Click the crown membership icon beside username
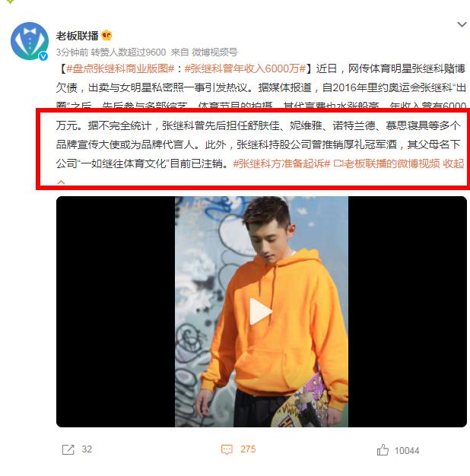 coord(106,36)
